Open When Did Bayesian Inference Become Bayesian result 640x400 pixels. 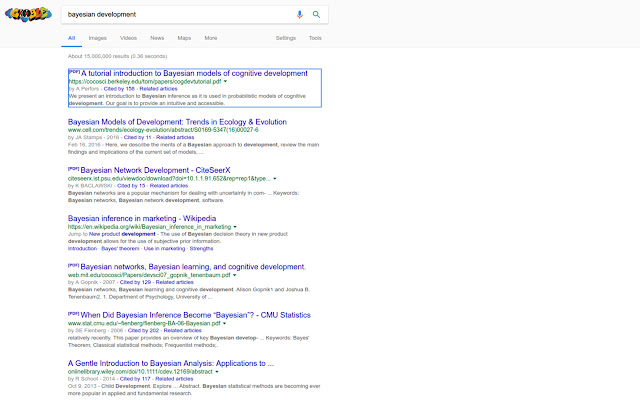tap(196, 315)
